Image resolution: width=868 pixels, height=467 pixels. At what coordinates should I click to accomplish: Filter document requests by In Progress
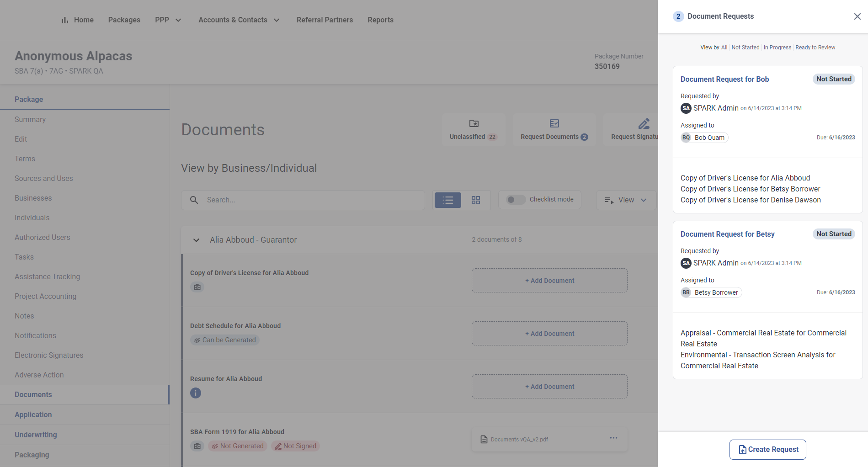777,48
